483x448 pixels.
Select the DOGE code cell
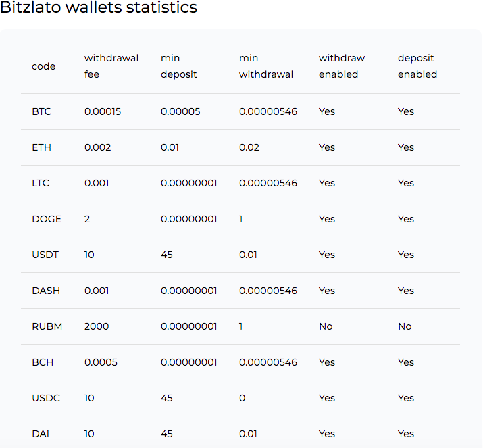click(x=47, y=219)
